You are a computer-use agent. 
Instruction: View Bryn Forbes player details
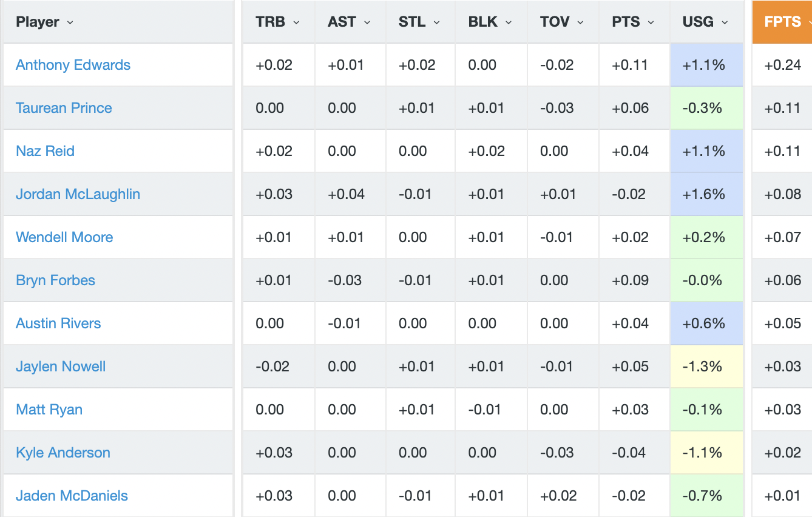pos(55,280)
